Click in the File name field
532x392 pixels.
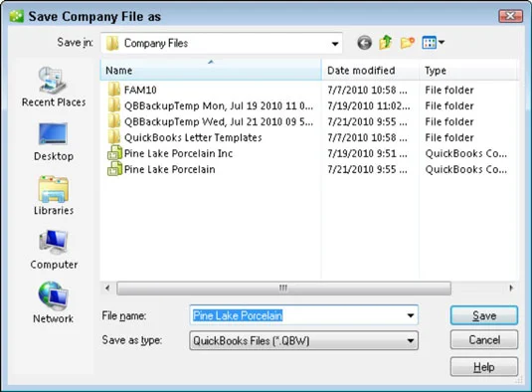[x=303, y=315]
